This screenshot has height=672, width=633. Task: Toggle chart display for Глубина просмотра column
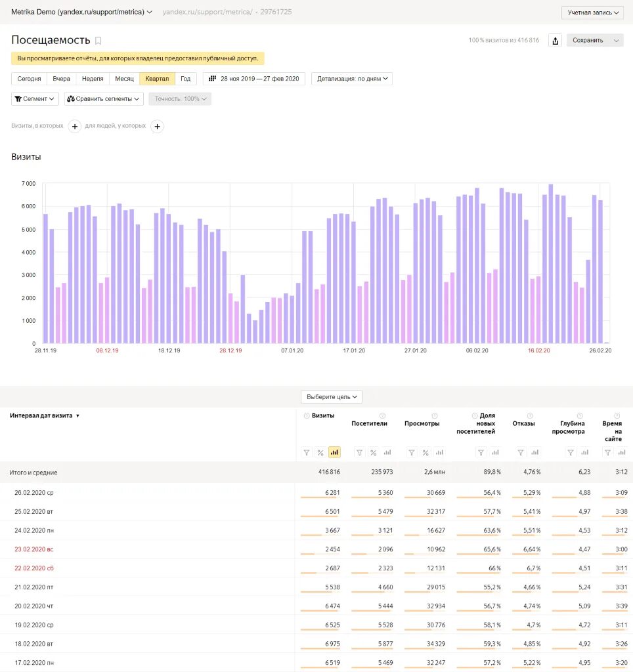584,452
